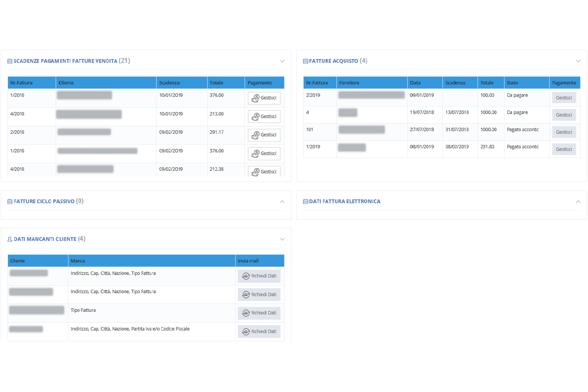
Task: Request data via Richiedi Dati in first client row
Action: (x=259, y=276)
